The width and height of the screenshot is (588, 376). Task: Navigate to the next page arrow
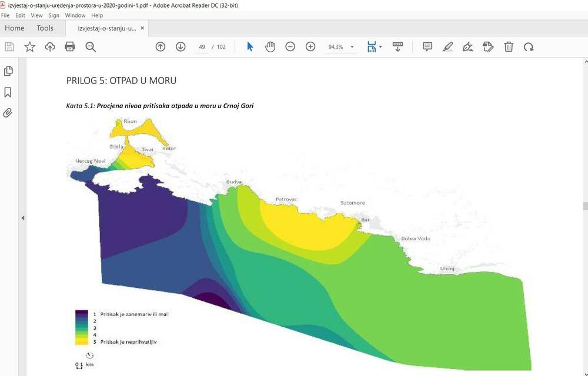[x=181, y=46]
